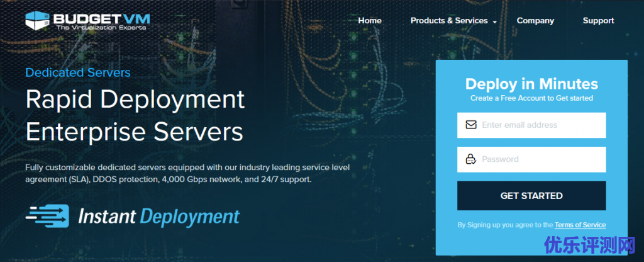Expand the Products & Services dropdown arrow
This screenshot has height=262, width=644.
[494, 22]
